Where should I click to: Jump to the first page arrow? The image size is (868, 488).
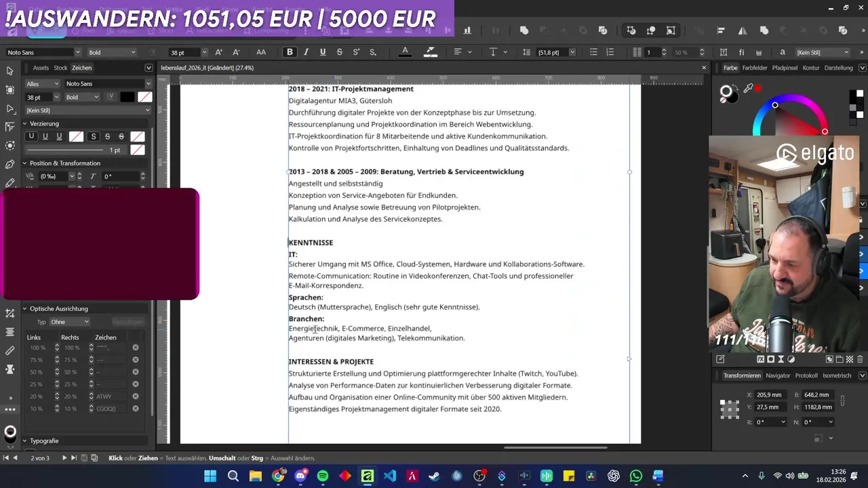coord(6,458)
